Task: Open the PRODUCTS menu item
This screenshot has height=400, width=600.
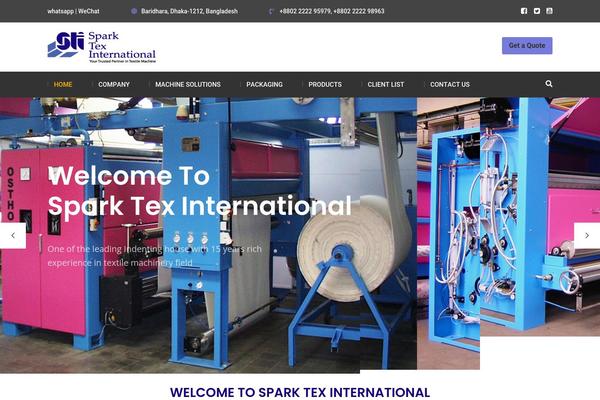Action: coord(325,85)
